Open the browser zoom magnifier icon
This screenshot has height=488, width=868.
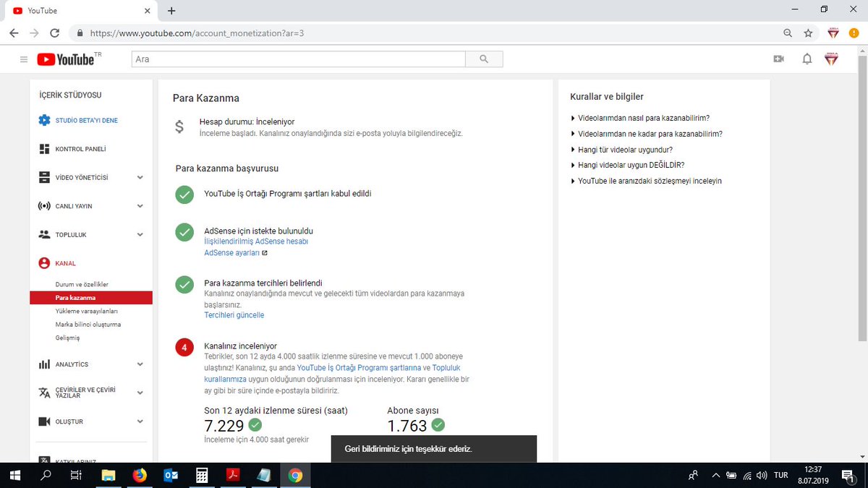788,33
